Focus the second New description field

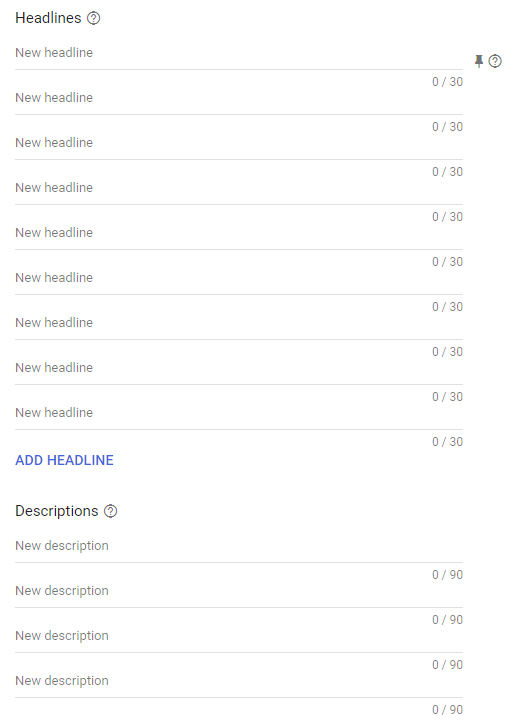point(239,591)
